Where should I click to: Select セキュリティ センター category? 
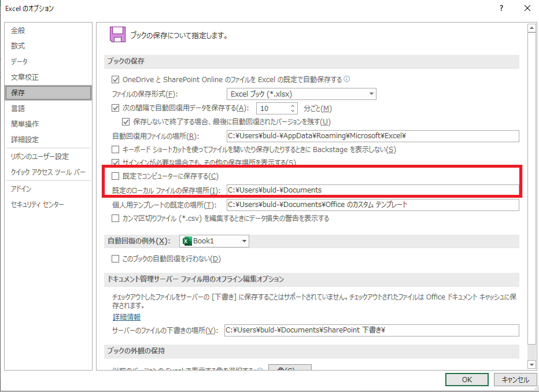49,205
